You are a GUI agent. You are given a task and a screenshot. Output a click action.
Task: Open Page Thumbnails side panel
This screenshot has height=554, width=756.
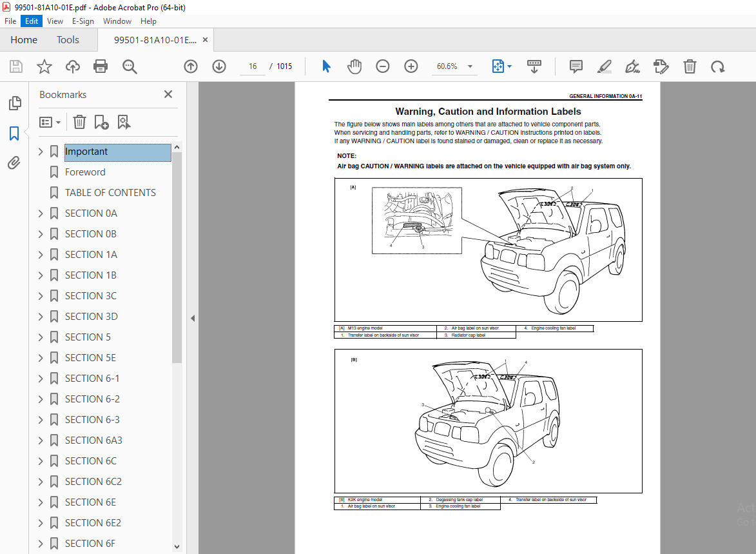[x=14, y=103]
